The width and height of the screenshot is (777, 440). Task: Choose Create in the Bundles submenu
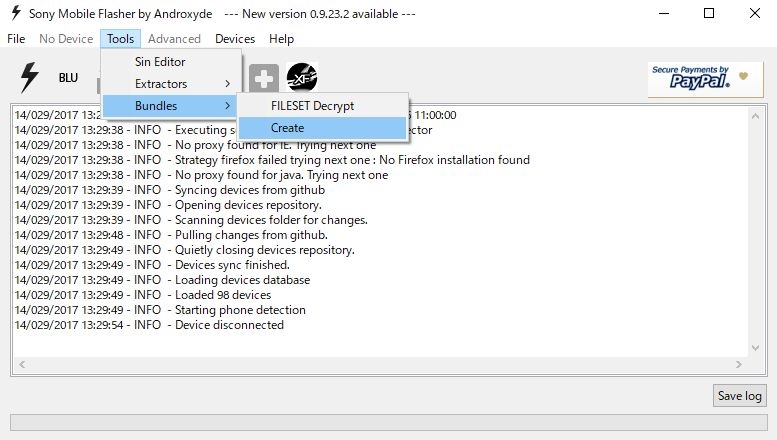coord(323,128)
